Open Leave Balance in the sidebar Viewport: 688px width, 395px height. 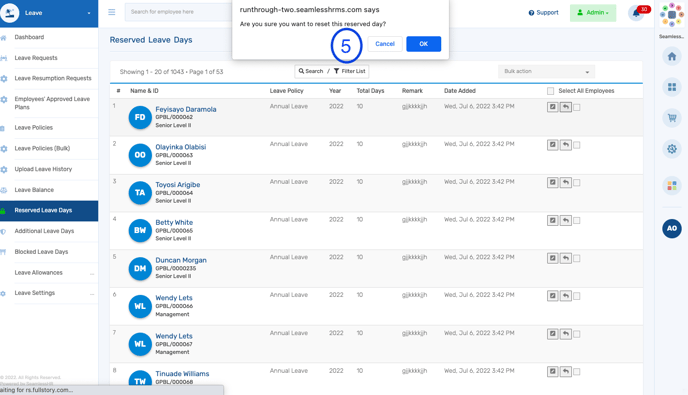[34, 190]
